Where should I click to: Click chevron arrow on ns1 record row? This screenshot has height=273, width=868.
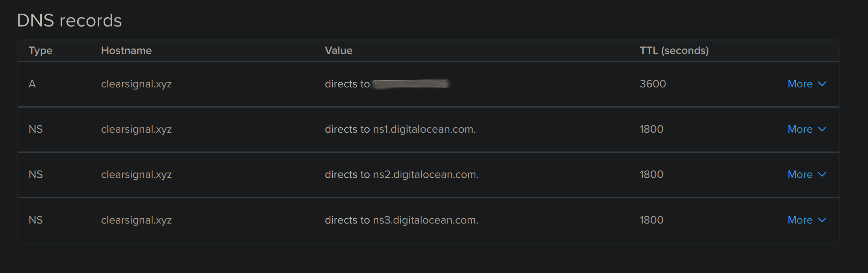click(822, 129)
